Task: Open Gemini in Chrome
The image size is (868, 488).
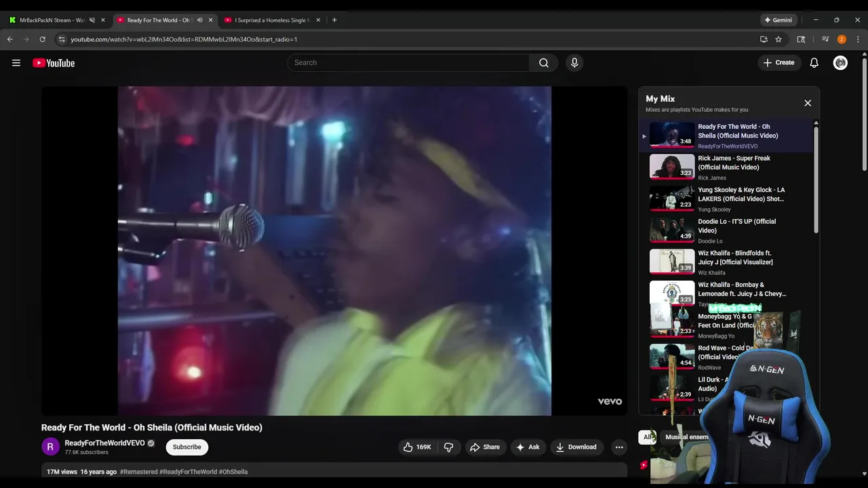Action: [x=778, y=20]
